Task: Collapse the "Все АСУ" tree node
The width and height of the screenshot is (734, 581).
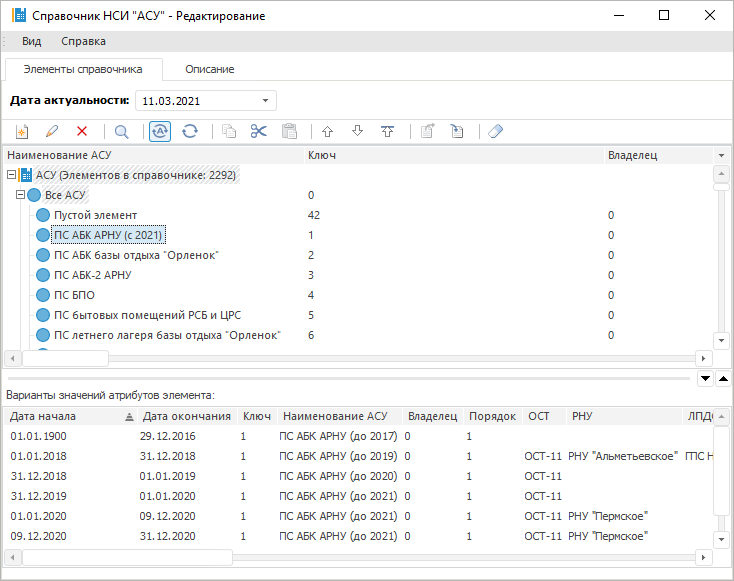Action: click(x=21, y=195)
